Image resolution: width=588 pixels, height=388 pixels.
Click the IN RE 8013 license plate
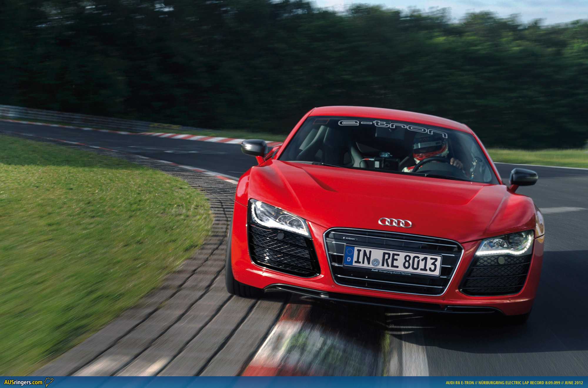[393, 261]
